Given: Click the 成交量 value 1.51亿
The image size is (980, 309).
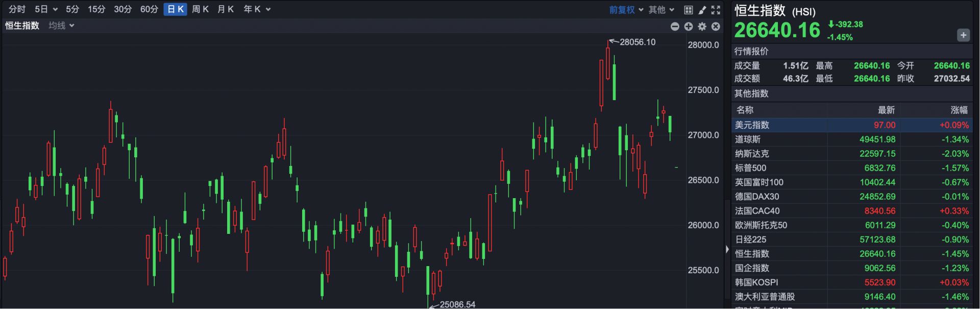Looking at the screenshot, I should 796,66.
